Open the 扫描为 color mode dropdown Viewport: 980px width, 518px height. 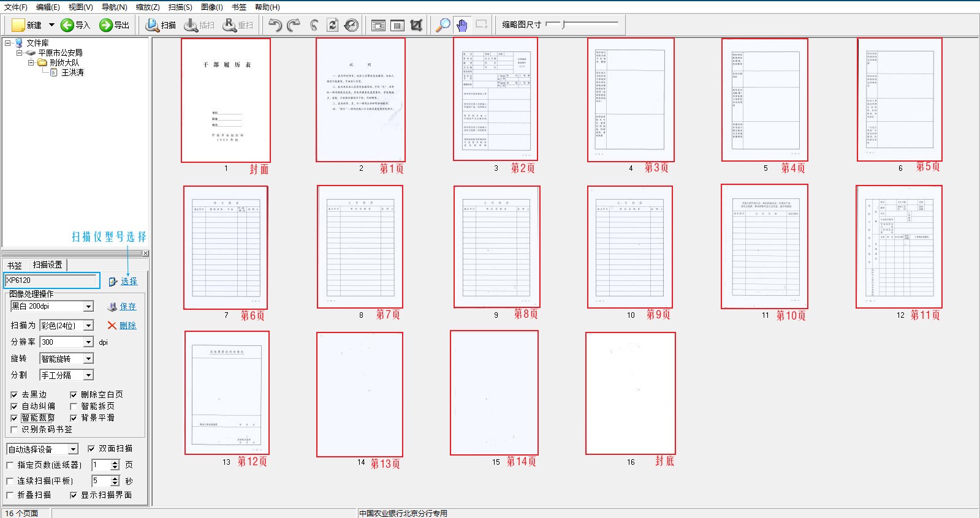coord(88,326)
